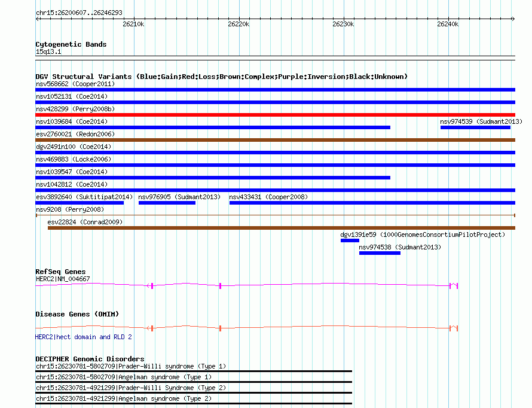Select the short esv3892640 blue bar
The image size is (532, 408).
click(80, 203)
